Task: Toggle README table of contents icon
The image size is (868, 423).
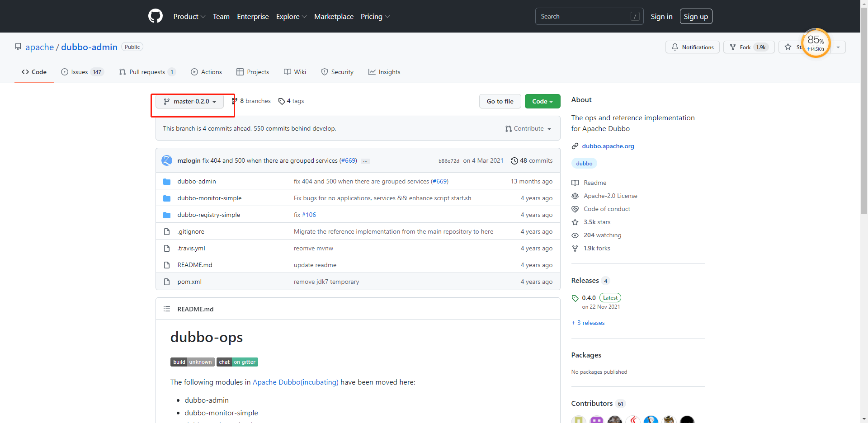Action: [167, 309]
